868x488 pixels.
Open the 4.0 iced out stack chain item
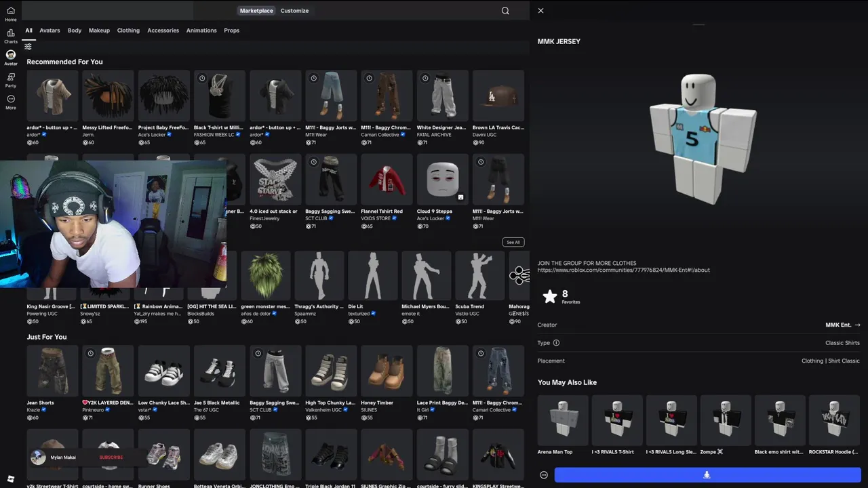(275, 191)
